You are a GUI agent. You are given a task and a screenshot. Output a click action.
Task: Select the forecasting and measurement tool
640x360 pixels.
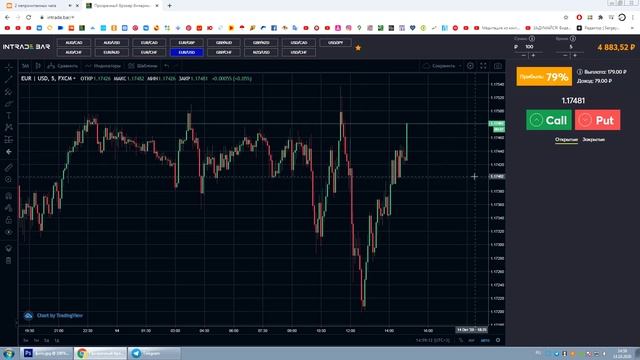(9, 140)
